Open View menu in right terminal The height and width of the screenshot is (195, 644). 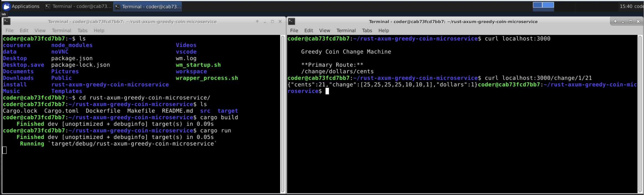tap(325, 30)
